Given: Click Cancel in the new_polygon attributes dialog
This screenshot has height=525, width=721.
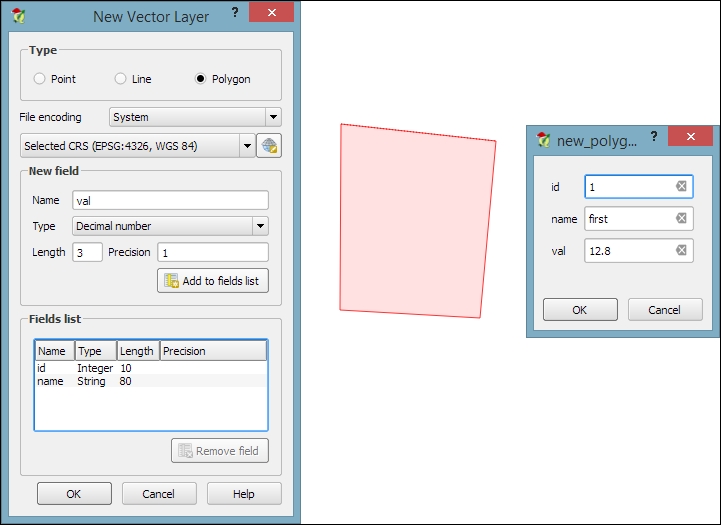Looking at the screenshot, I should [665, 309].
